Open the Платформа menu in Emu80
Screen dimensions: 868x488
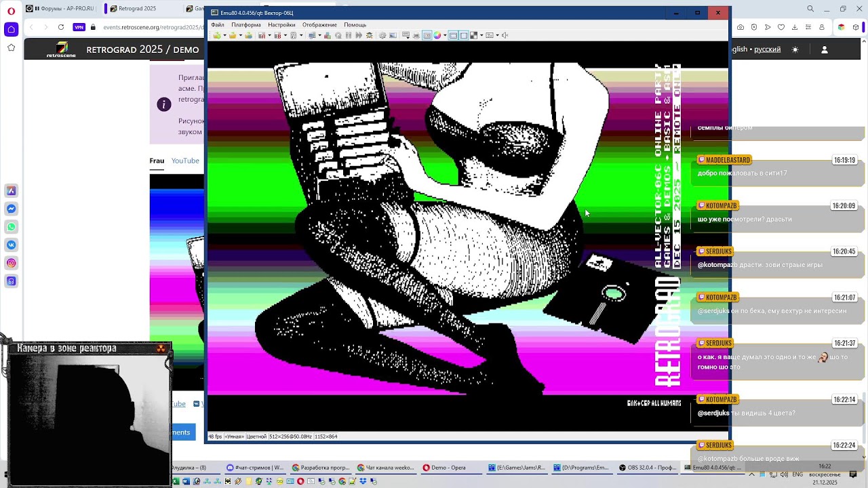pos(245,25)
